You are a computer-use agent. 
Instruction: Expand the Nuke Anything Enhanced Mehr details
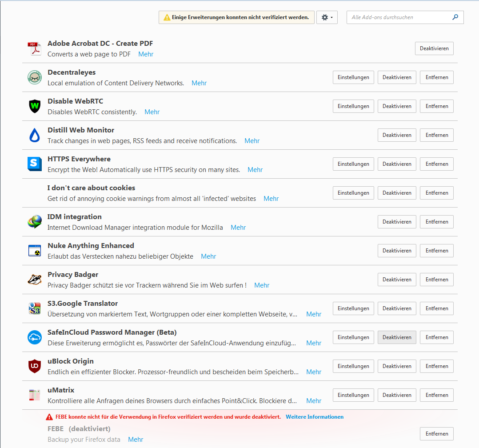pos(208,256)
